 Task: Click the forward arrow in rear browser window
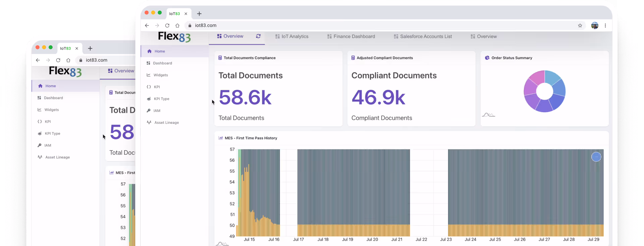click(48, 60)
